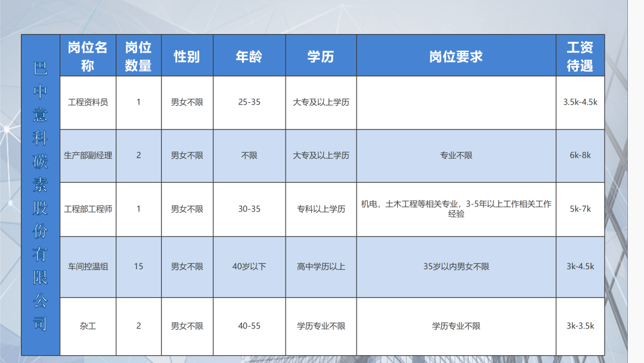
Task: Select the 工资待遇 column header
Action: tap(580, 56)
